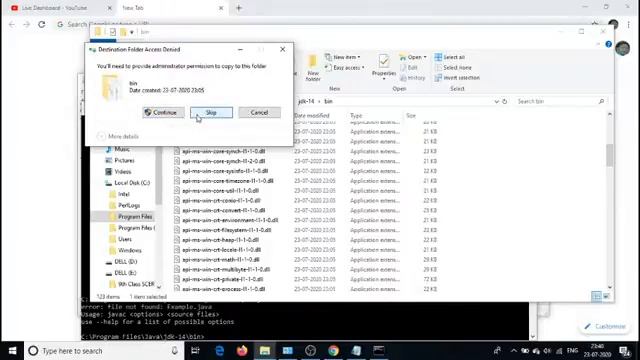640x360 pixels.
Task: Select file api-ms-win-crt-convert-l1-1-0.dll
Action: tap(220, 210)
